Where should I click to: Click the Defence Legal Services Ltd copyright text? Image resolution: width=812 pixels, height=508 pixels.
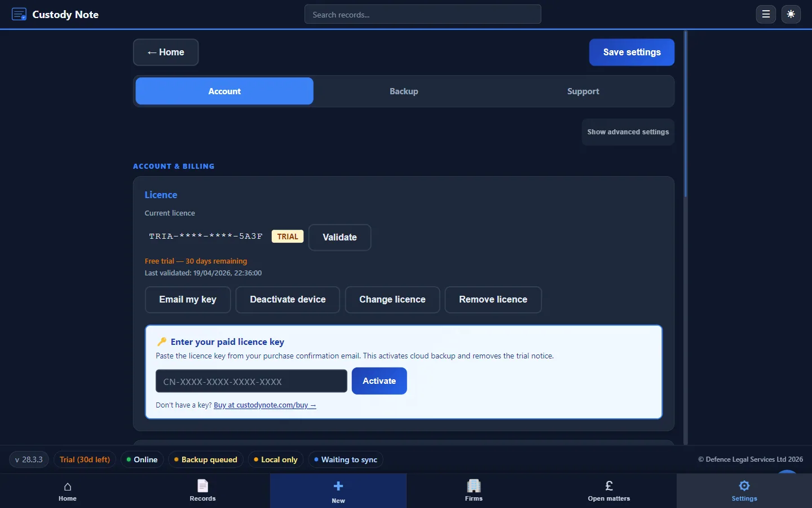click(751, 459)
